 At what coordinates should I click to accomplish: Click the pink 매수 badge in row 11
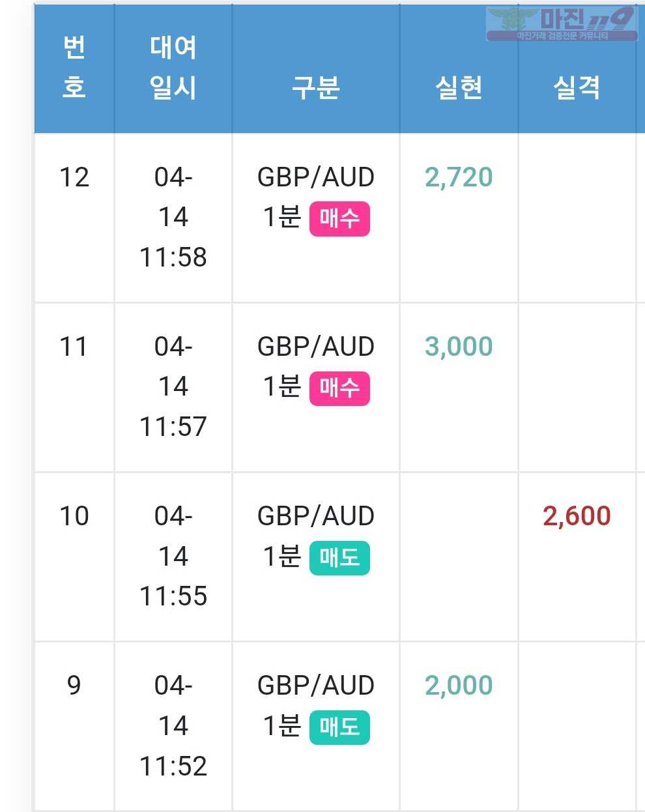click(339, 388)
